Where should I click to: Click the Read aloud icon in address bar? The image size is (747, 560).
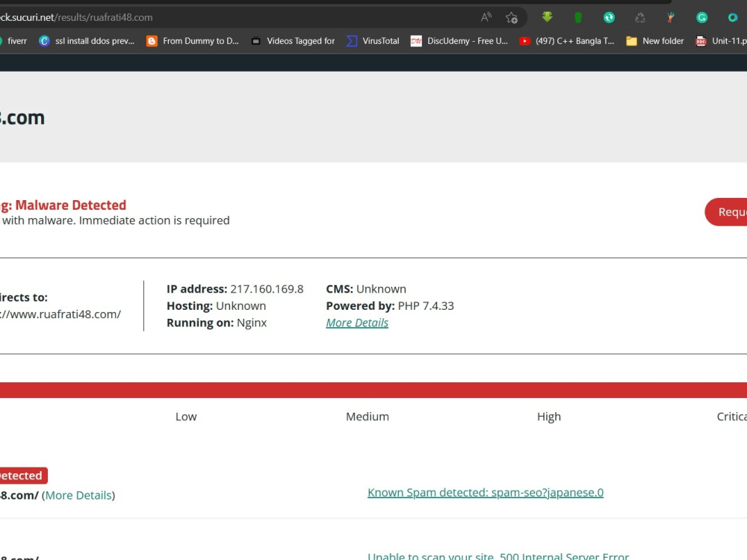tap(486, 16)
